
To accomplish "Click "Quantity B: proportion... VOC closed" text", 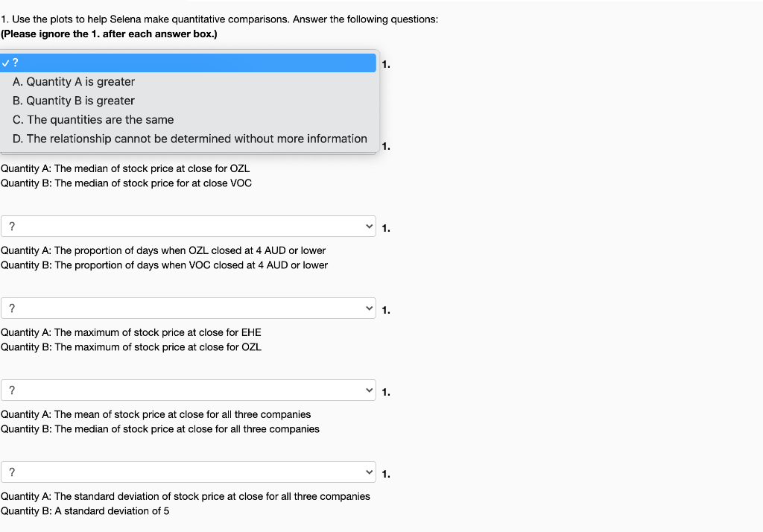I will (x=164, y=265).
